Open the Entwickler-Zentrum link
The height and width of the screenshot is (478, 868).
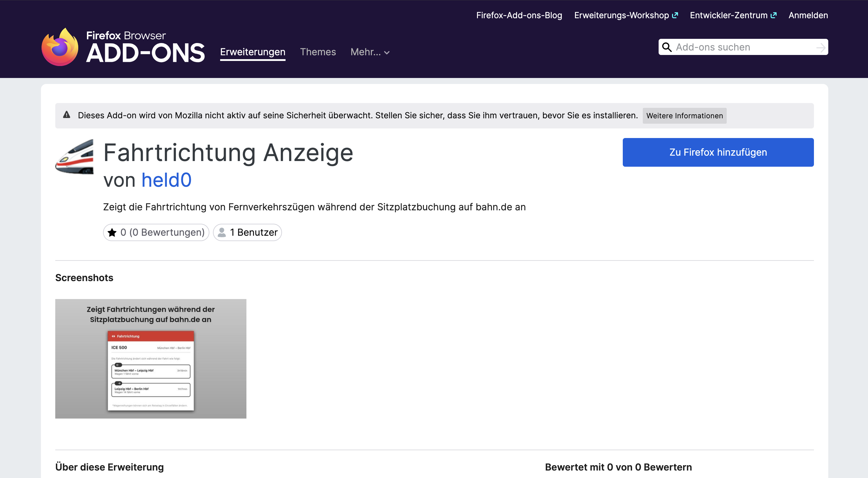(x=733, y=15)
